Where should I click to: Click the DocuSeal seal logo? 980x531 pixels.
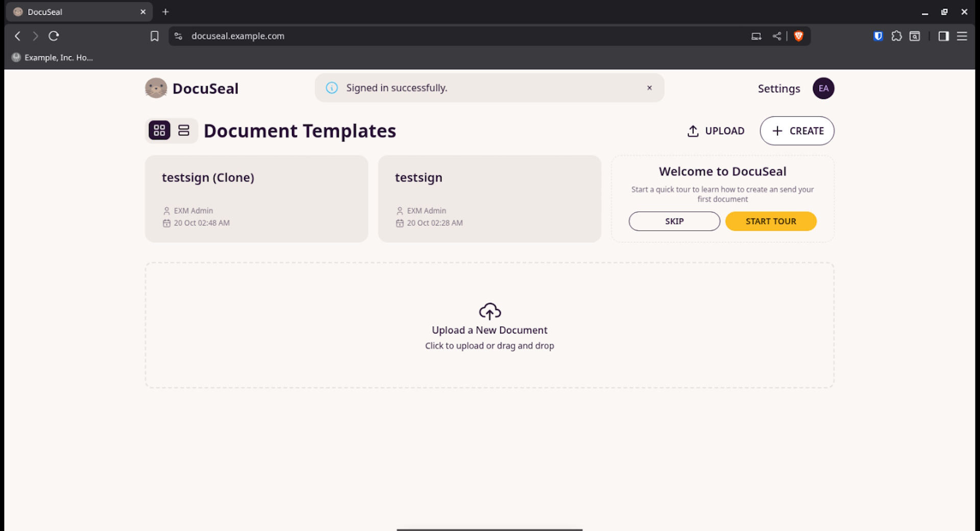156,88
